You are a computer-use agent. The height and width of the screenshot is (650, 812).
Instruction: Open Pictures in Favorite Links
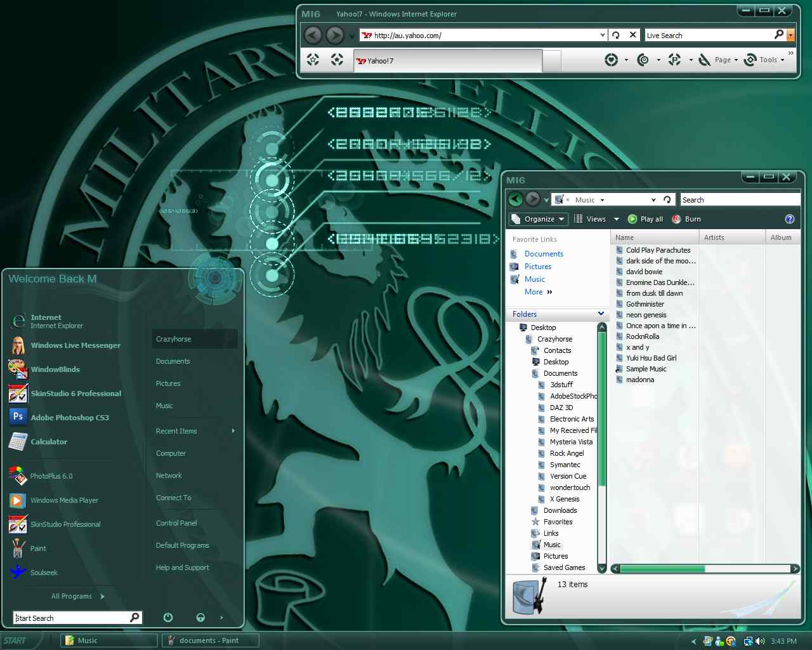point(537,267)
